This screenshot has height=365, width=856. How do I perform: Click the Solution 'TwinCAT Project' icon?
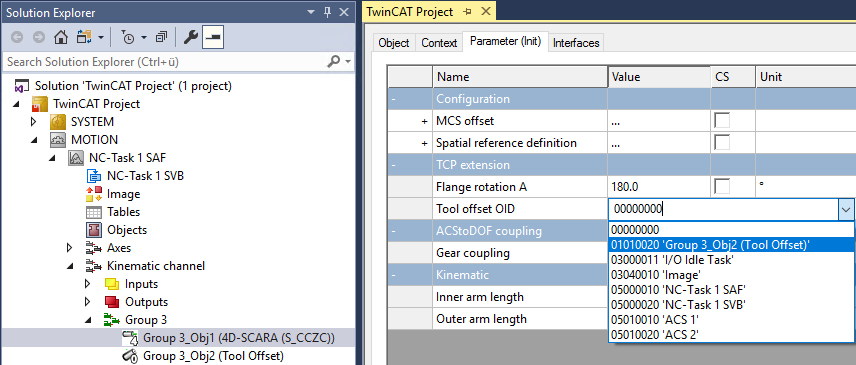(x=22, y=86)
